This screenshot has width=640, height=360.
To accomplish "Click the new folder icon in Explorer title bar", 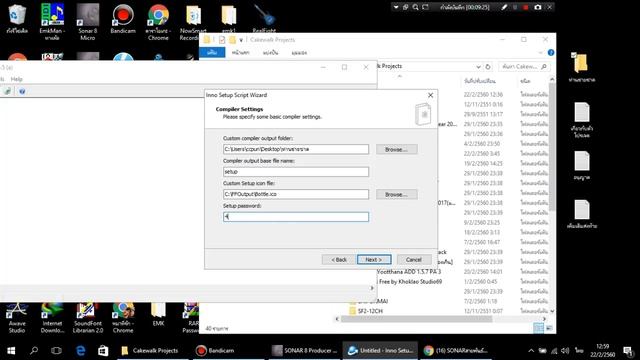I will 232,40.
